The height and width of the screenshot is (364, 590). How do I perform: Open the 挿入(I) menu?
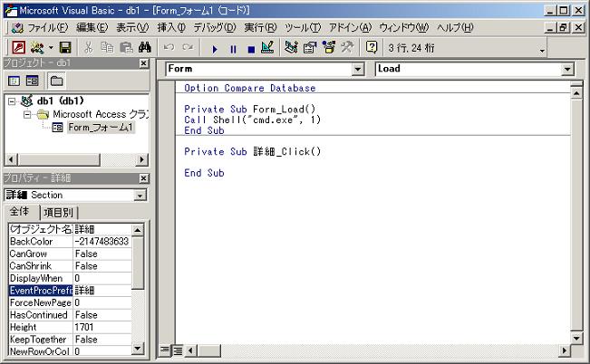(x=171, y=27)
